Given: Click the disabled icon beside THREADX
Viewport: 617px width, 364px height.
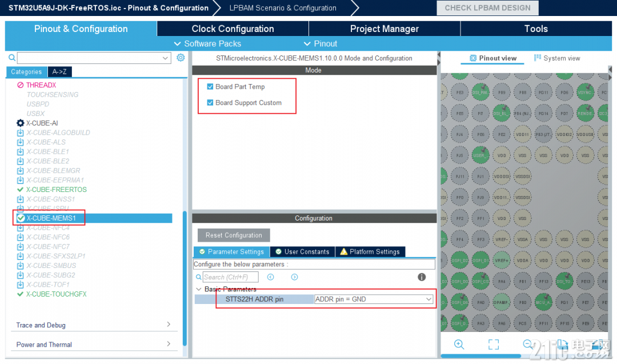Looking at the screenshot, I should pos(21,85).
